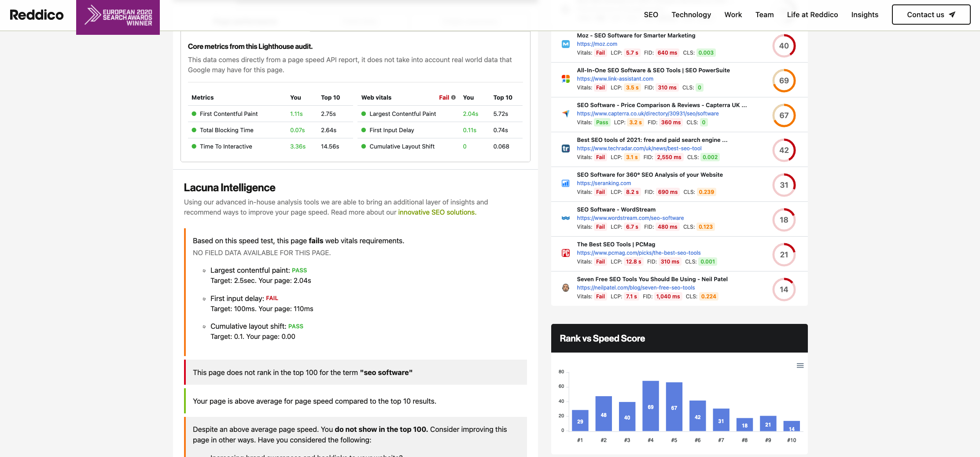The image size is (980, 457).
Task: Click the Moz favicon icon
Action: click(x=566, y=45)
